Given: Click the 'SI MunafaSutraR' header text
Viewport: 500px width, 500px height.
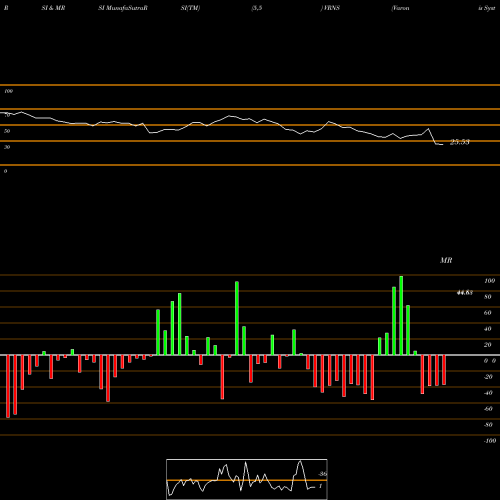Looking at the screenshot, I should (x=123, y=8).
